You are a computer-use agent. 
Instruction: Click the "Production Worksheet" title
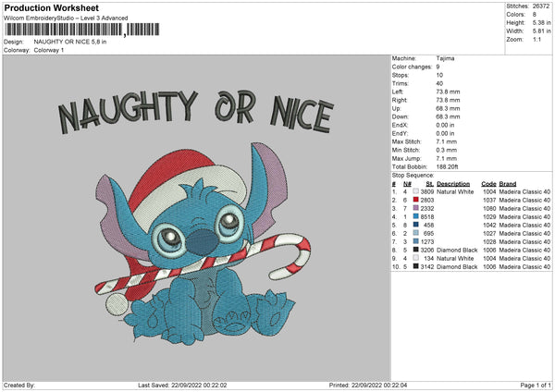[52, 7]
